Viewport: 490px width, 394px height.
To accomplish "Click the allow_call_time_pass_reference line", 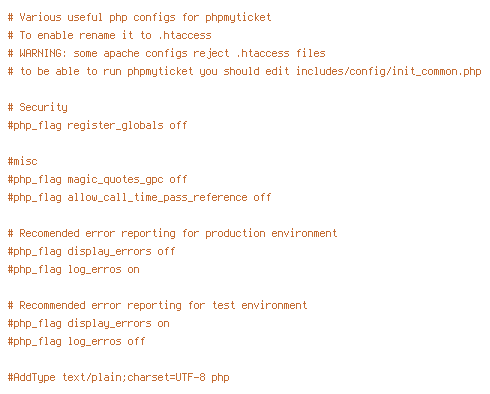I will point(139,197).
